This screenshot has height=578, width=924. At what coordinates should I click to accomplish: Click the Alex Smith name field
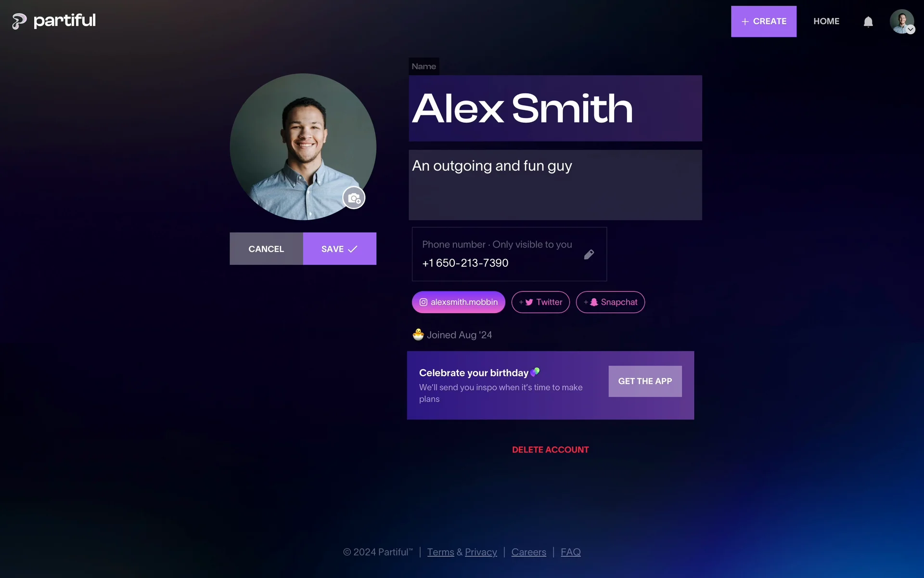tap(555, 108)
